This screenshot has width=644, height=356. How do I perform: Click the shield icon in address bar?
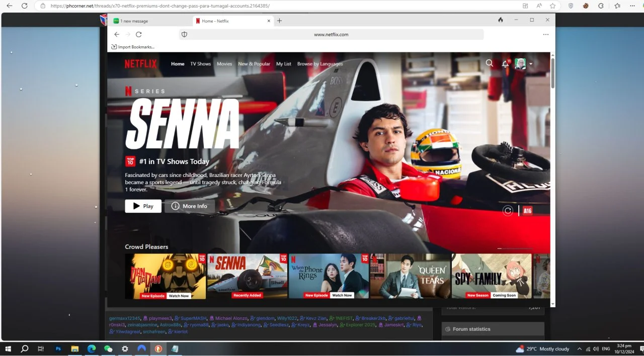click(x=184, y=35)
